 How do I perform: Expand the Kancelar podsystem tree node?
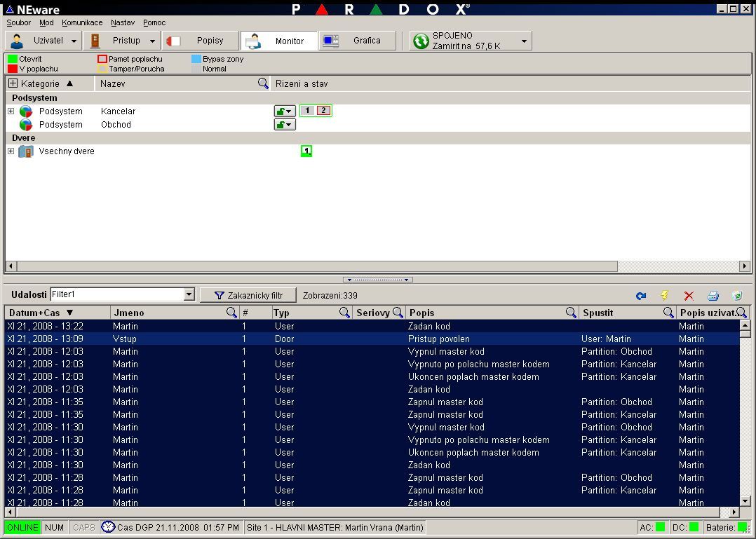[x=11, y=111]
